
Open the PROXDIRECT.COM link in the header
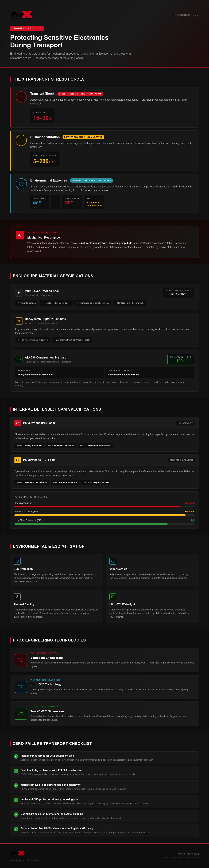[x=186, y=15]
